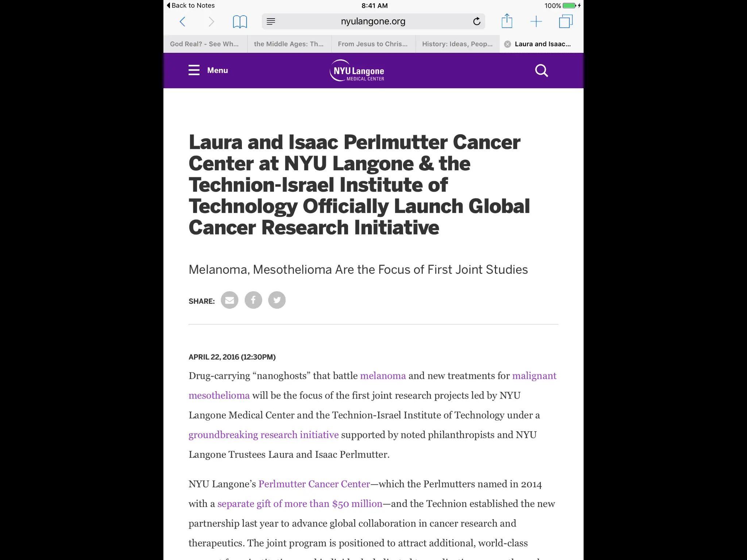Switch to the "God Real?" tab
This screenshot has height=560, width=747.
205,44
